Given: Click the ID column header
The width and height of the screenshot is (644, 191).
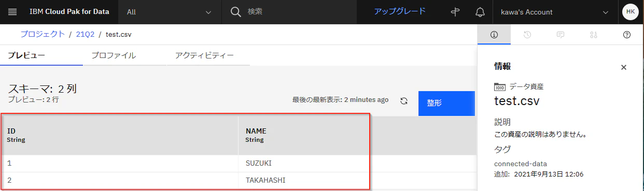Looking at the screenshot, I should pyautogui.click(x=120, y=136).
